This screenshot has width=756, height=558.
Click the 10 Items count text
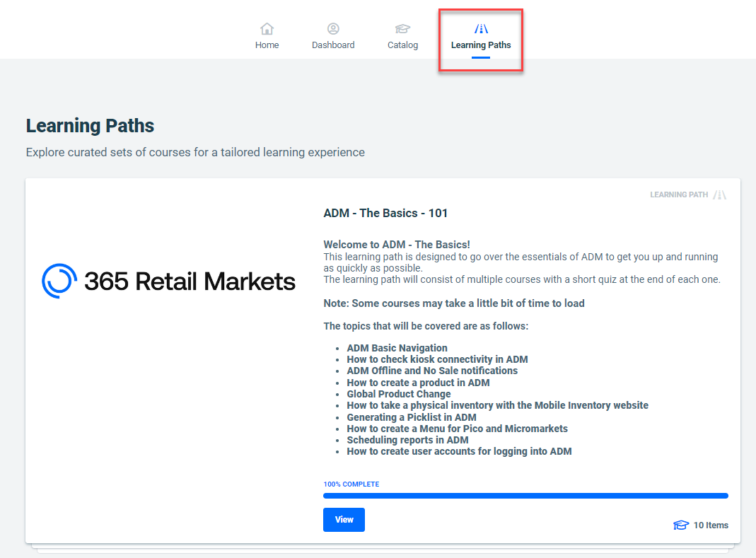[711, 525]
